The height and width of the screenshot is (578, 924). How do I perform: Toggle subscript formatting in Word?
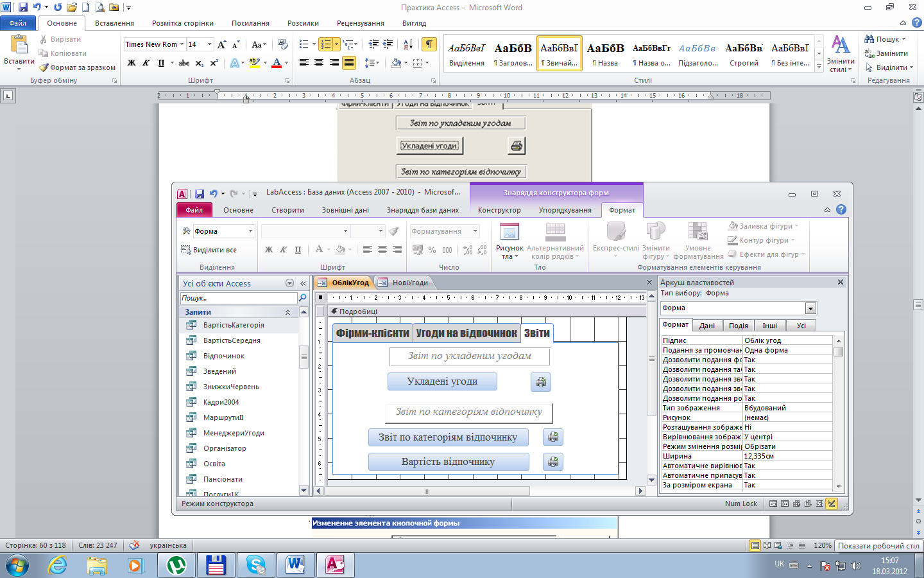[200, 63]
